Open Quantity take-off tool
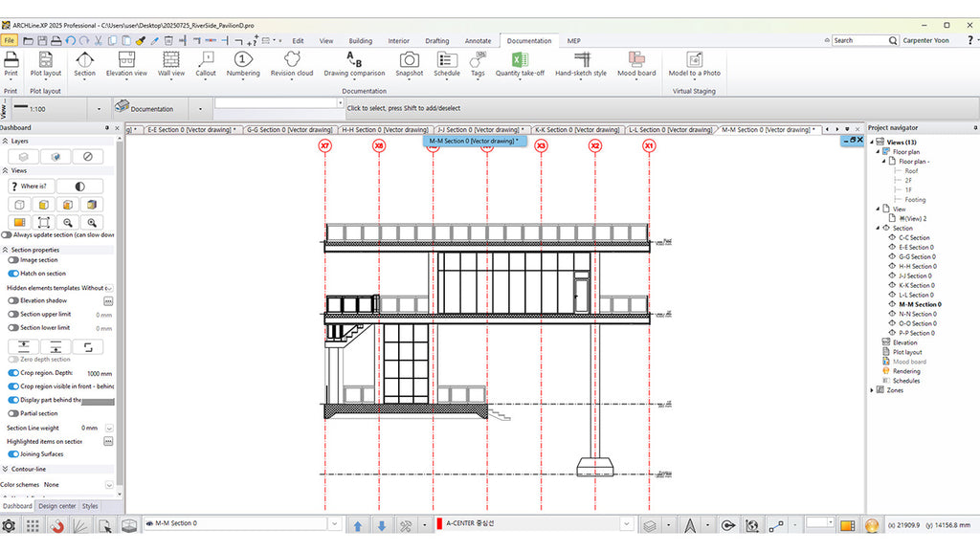 (x=520, y=64)
